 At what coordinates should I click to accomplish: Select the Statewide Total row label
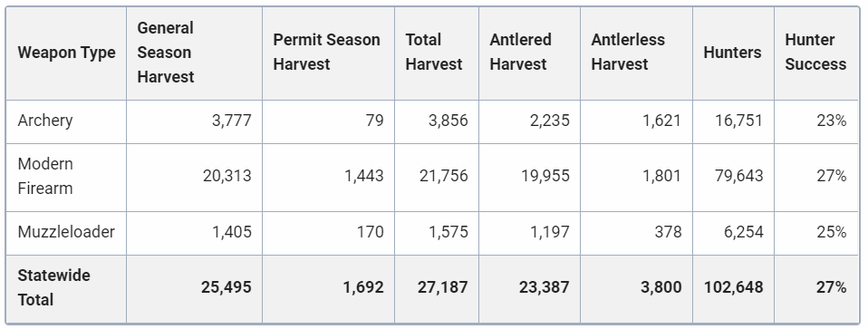[x=53, y=287]
